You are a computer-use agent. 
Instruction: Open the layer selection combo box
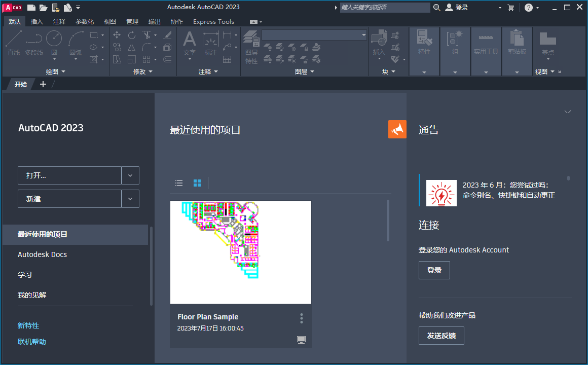[314, 34]
